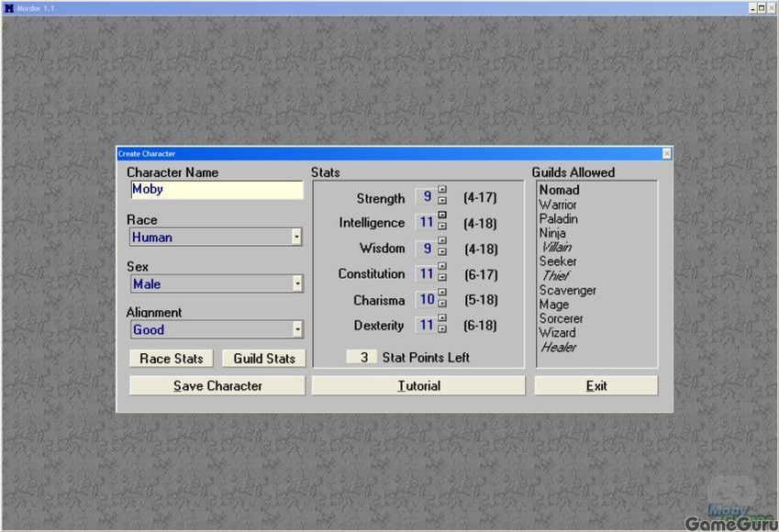
Task: Increase Intelligence with its upper stepper button
Action: (x=441, y=215)
